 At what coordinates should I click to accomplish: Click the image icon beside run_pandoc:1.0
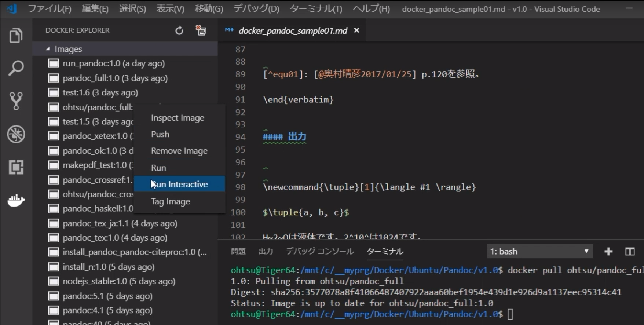coord(54,63)
